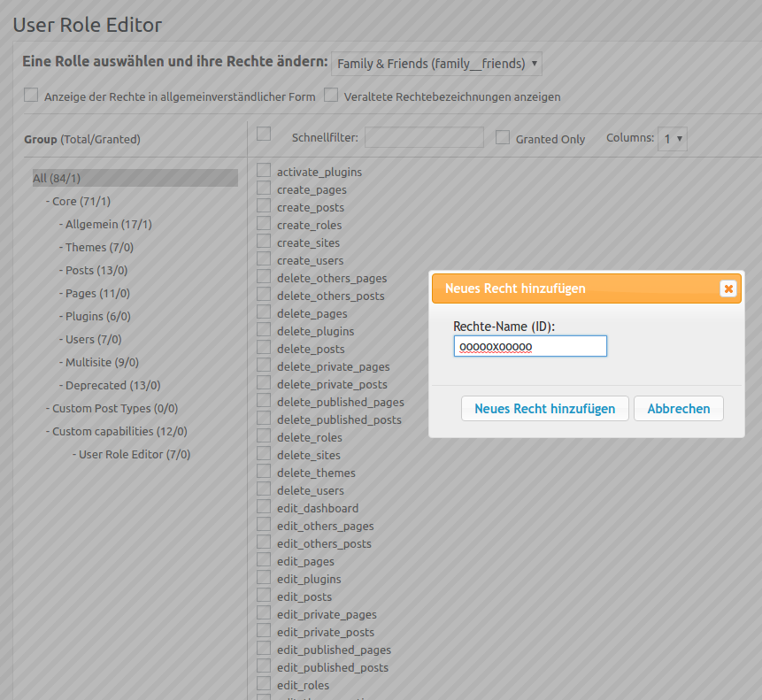The height and width of the screenshot is (700, 762).
Task: Click the delete_private_pages label
Action: coord(334,366)
